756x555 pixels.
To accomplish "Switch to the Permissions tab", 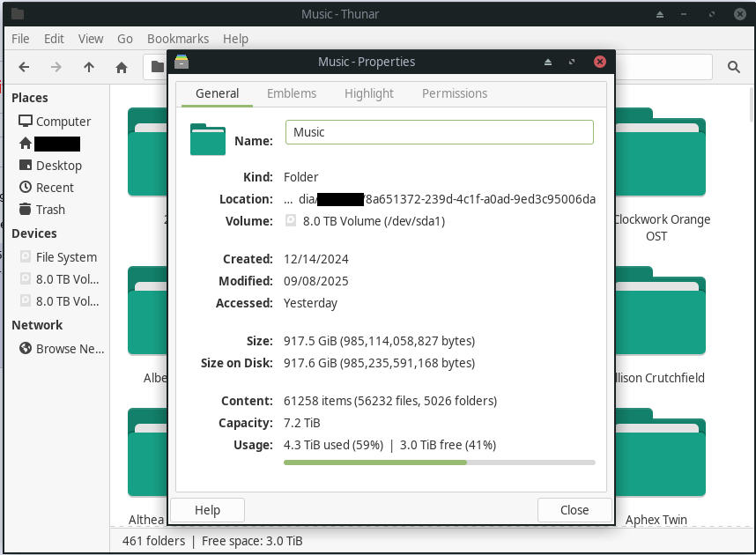I will click(x=455, y=93).
